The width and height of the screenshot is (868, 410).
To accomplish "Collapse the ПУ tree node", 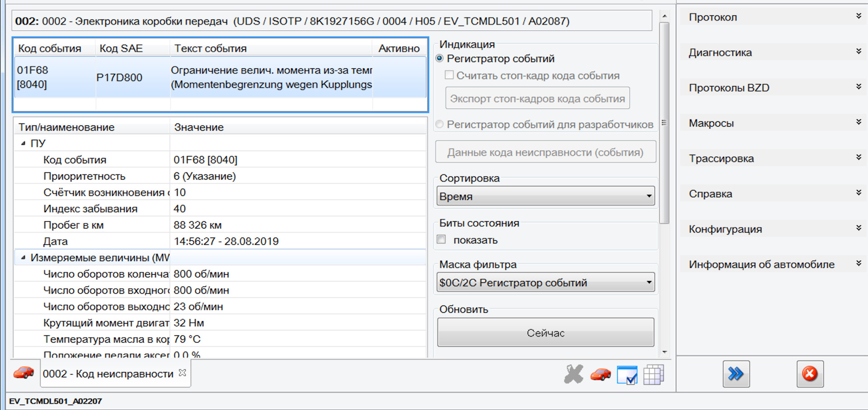I will 23,143.
